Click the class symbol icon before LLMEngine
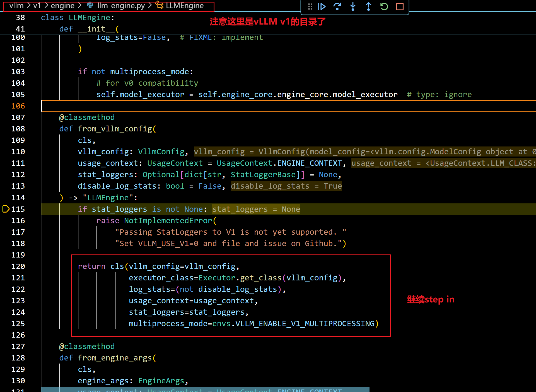Screen dimensions: 536x392 coord(160,6)
